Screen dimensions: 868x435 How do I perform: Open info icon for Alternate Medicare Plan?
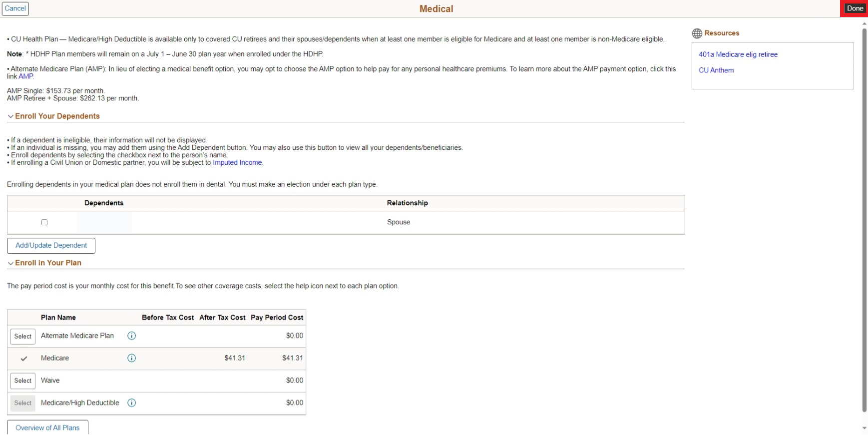pyautogui.click(x=131, y=336)
